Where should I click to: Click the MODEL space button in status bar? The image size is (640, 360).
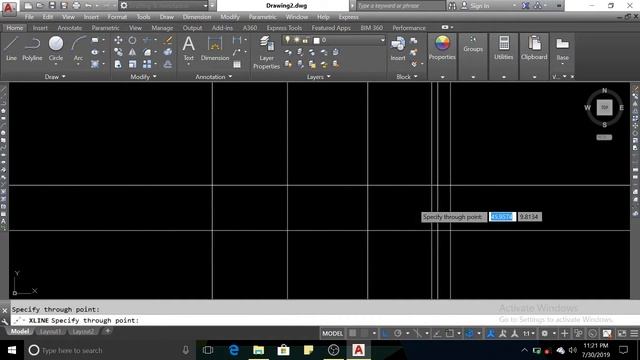point(333,333)
